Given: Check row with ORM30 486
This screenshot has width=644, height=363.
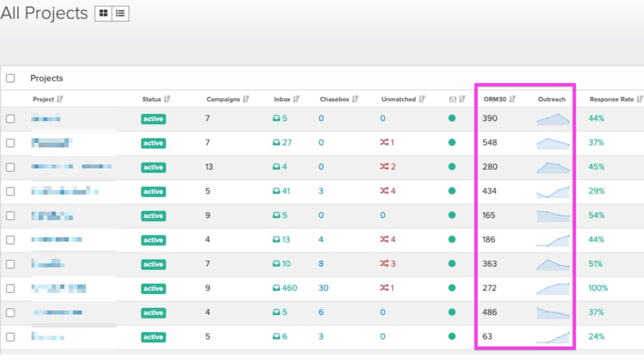Looking at the screenshot, I should point(10,313).
